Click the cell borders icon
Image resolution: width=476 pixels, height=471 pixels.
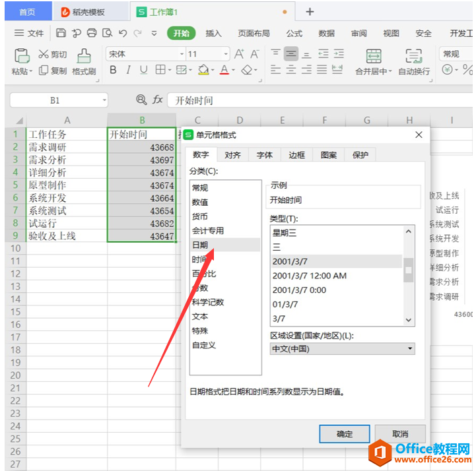pos(160,70)
